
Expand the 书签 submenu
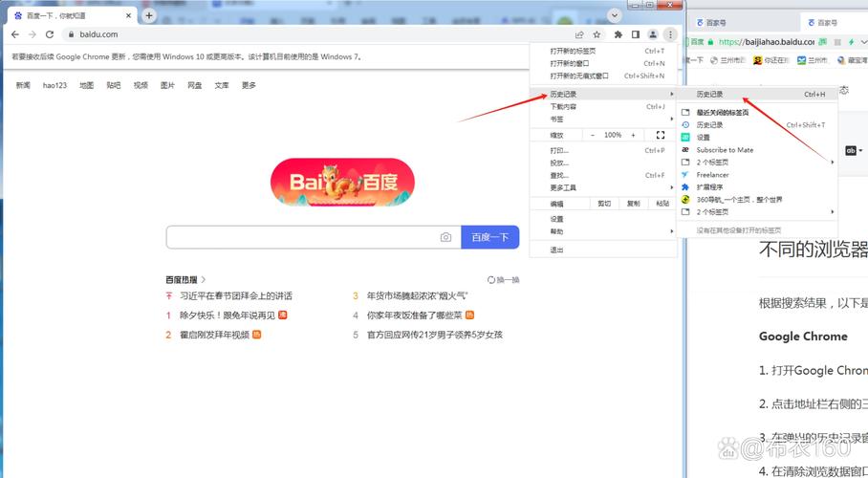[603, 119]
